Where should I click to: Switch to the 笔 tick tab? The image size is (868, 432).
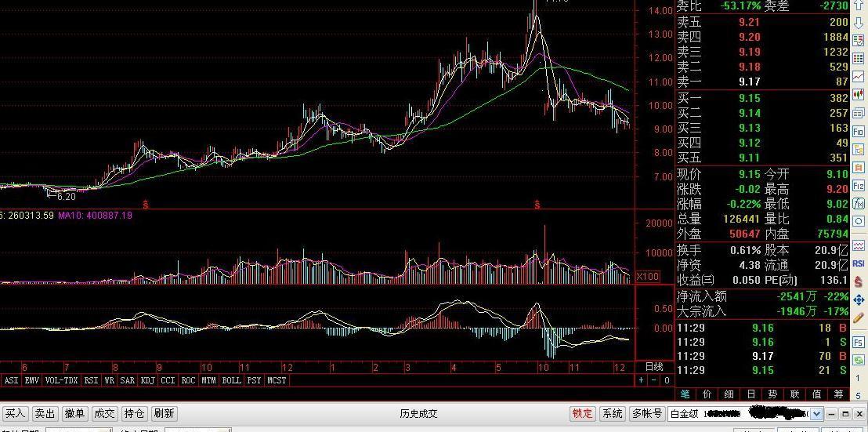click(685, 394)
